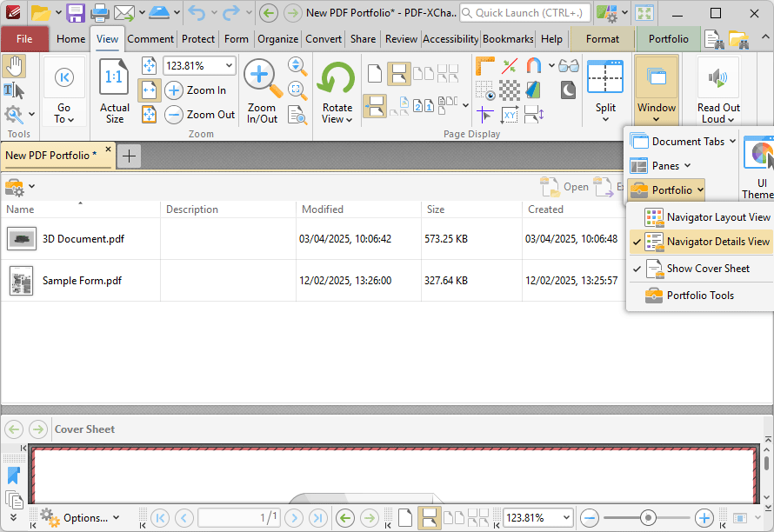Click the Size column header
Viewport: 774px width, 532px height.
click(x=471, y=209)
